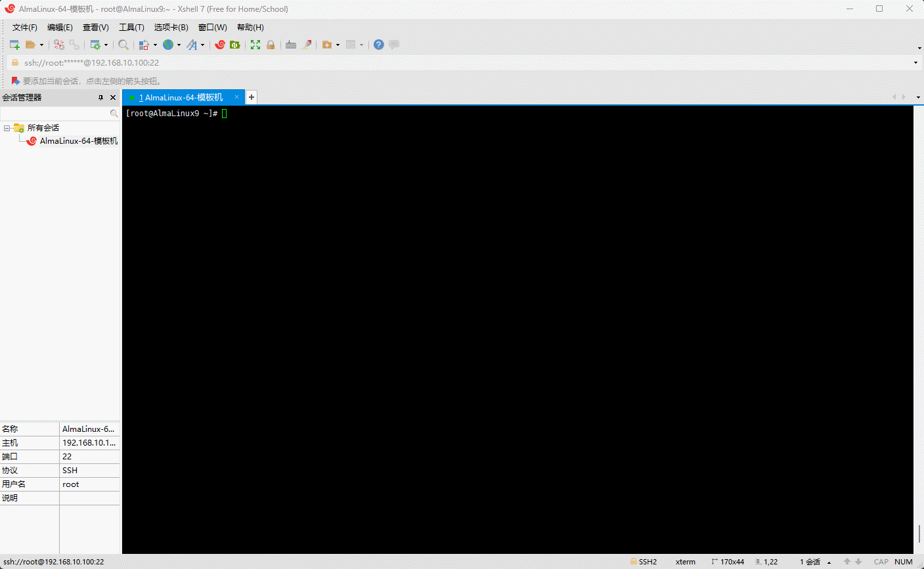The height and width of the screenshot is (569, 924).
Task: Open the font toolbar dropdown arrow
Action: [x=202, y=45]
